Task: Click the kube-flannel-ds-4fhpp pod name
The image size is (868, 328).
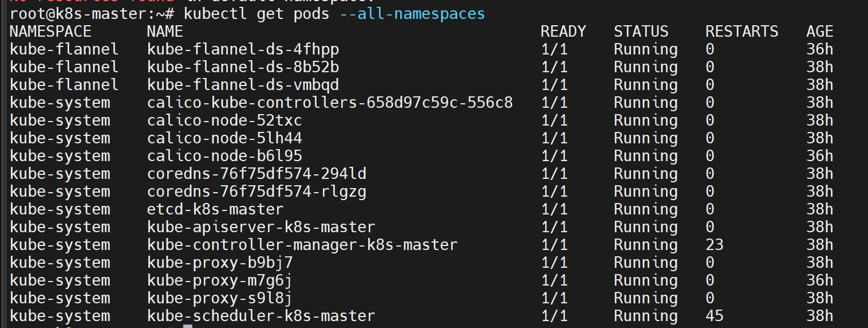Action: click(243, 49)
